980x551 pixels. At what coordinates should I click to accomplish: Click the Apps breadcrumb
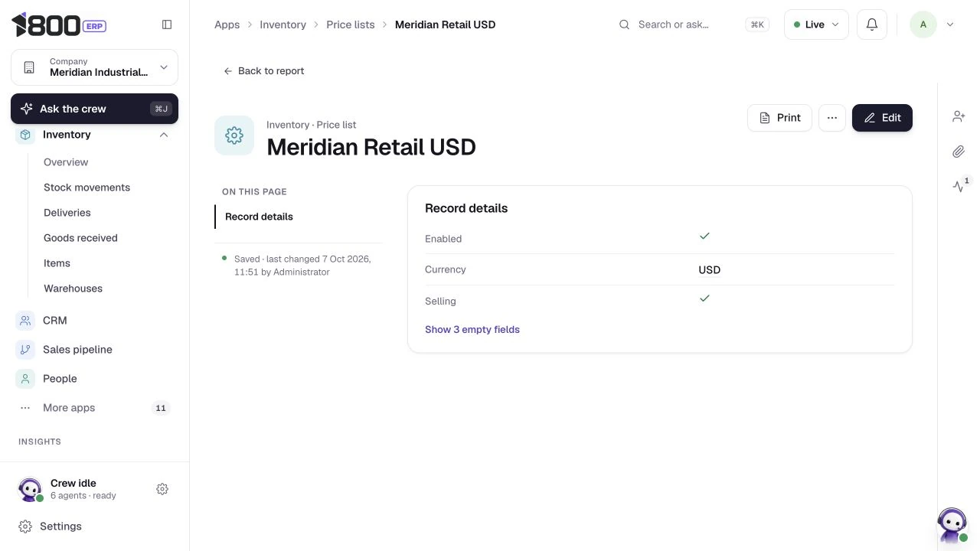point(227,24)
